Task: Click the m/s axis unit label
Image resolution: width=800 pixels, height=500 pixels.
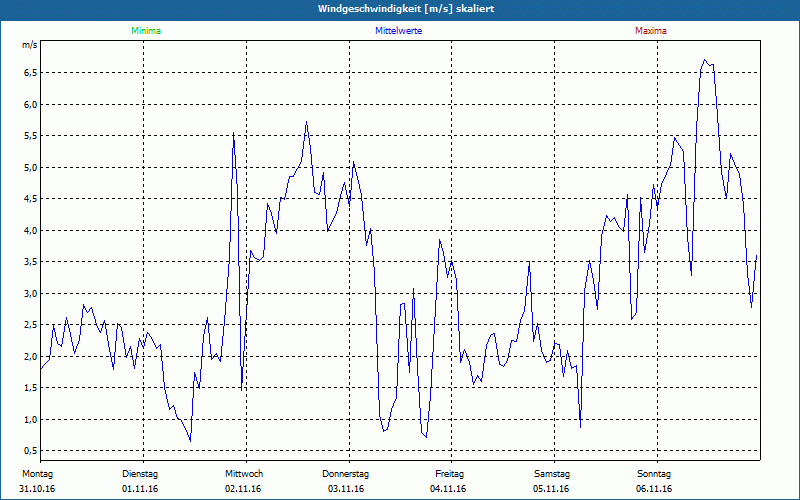Action: 30,45
